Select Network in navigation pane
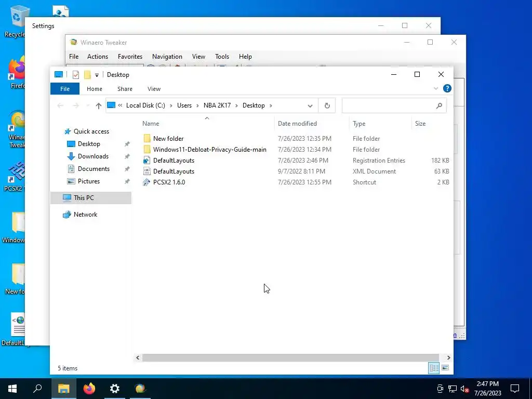 [x=85, y=215]
